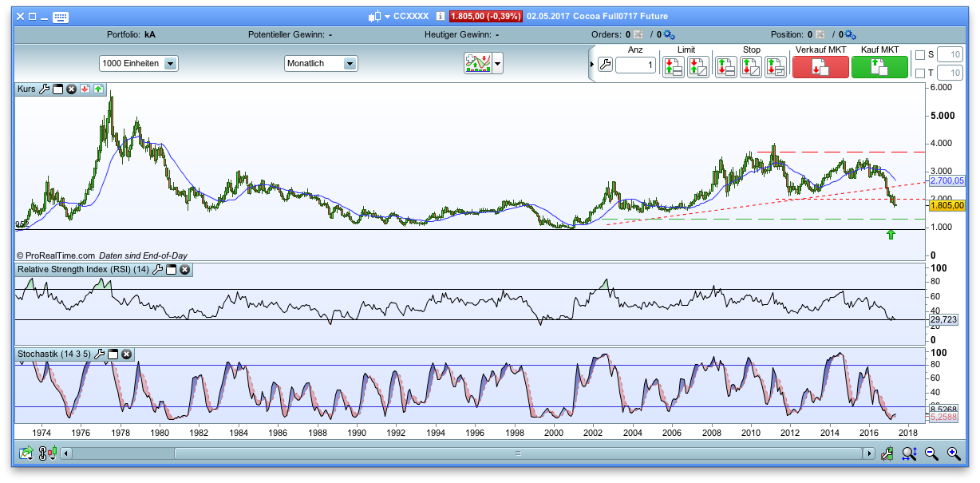Open the Monatlich timeframe dropdown
This screenshot has width=980, height=483.
(320, 63)
